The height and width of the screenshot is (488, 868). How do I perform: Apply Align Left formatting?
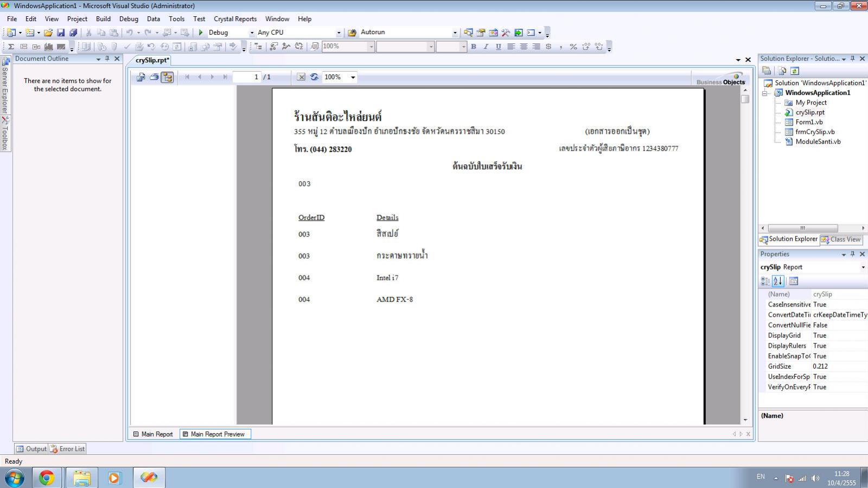pyautogui.click(x=511, y=47)
